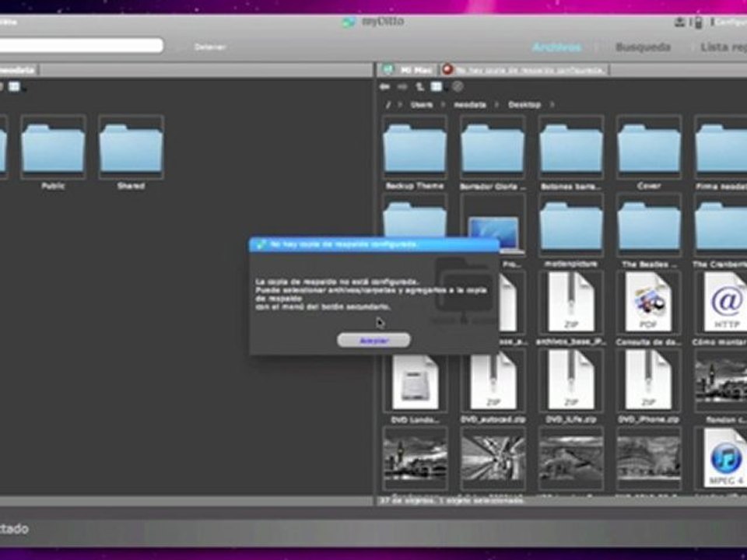The width and height of the screenshot is (747, 560).
Task: Select the MPEG 4 audio file
Action: pyautogui.click(x=724, y=460)
